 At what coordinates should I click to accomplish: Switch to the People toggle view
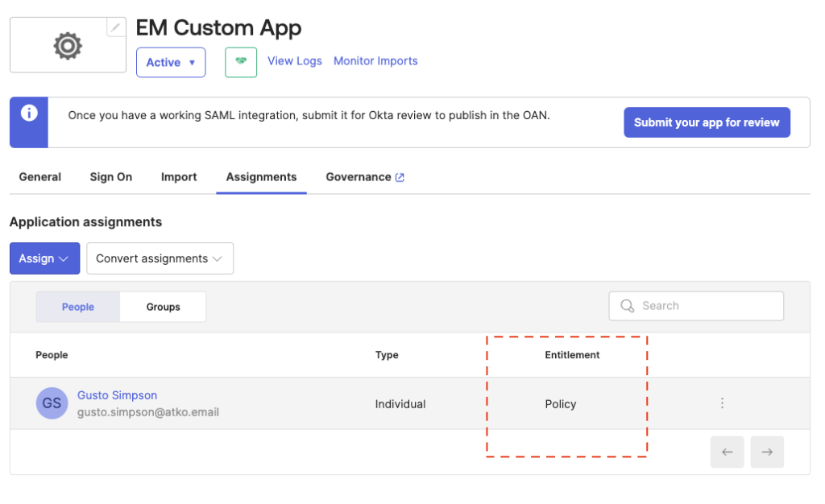[x=78, y=307]
